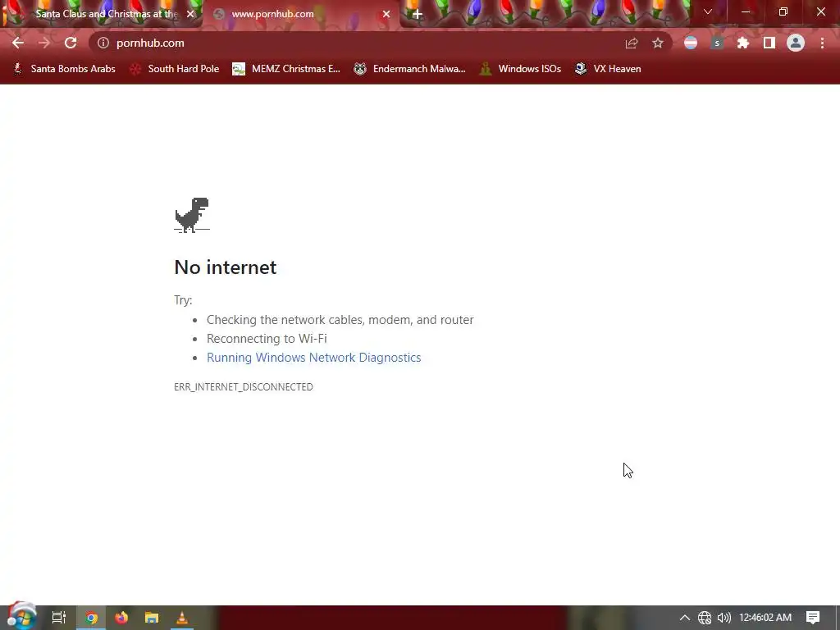Run Windows Network Diagnostics link
This screenshot has width=840, height=630.
point(313,358)
